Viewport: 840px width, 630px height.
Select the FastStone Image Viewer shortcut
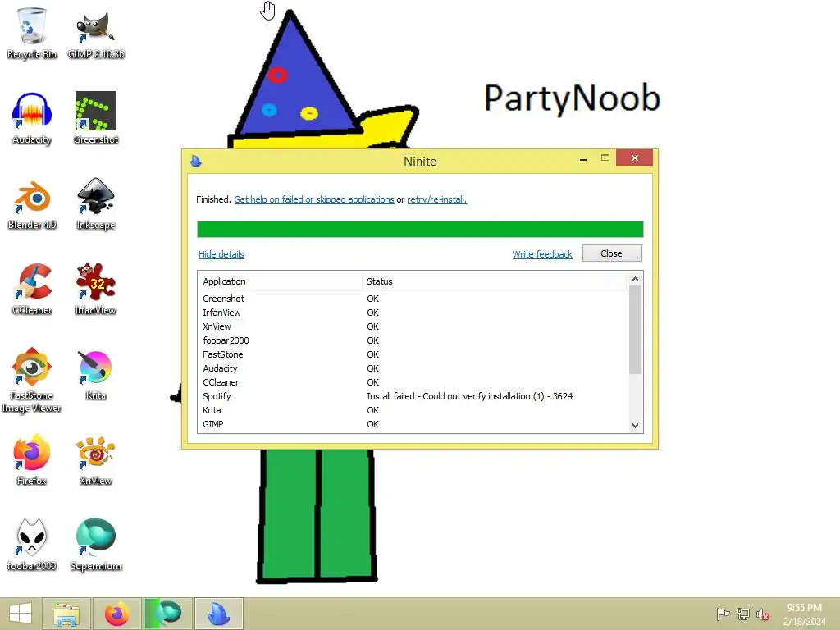pyautogui.click(x=32, y=380)
